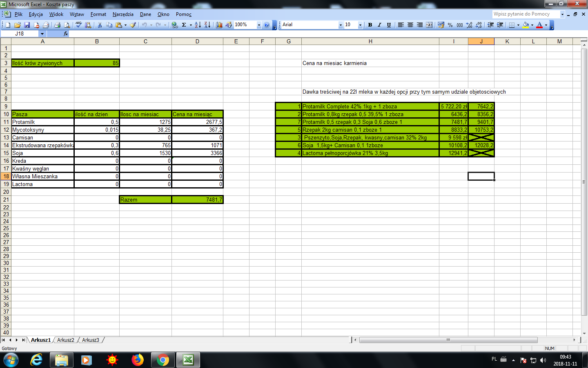
Task: Apply Percent Style format
Action: [450, 25]
